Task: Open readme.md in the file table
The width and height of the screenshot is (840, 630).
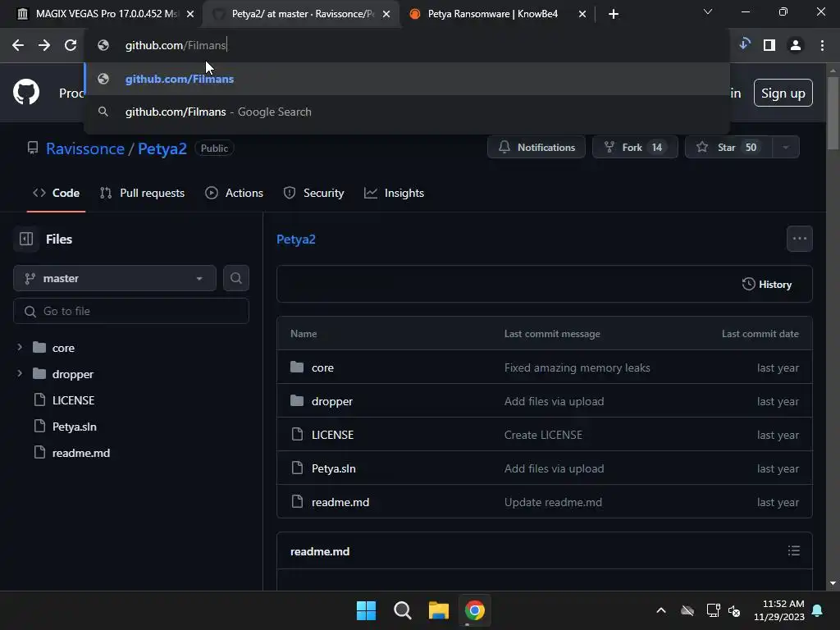Action: coord(340,502)
